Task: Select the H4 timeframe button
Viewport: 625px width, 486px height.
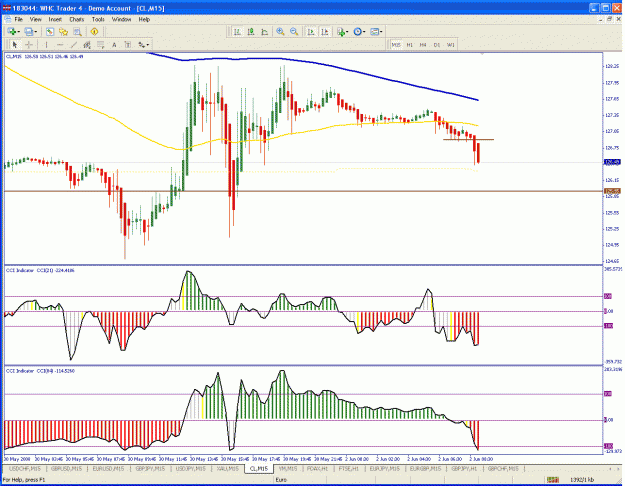Action: 423,45
